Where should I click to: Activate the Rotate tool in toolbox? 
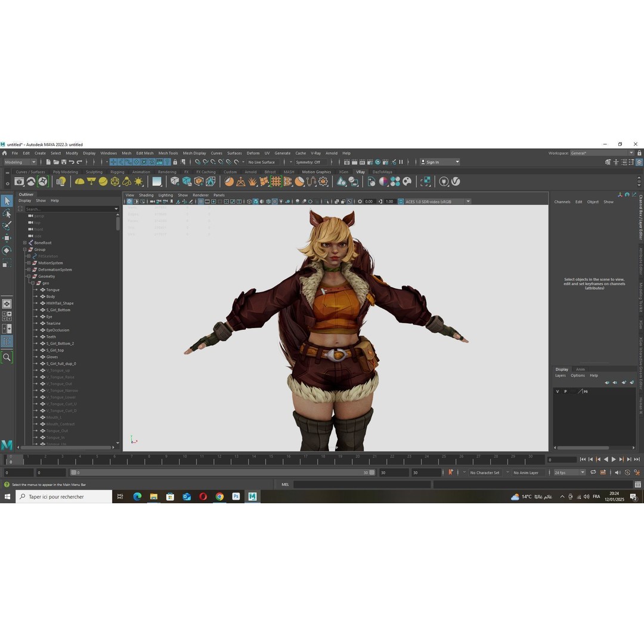[x=7, y=250]
